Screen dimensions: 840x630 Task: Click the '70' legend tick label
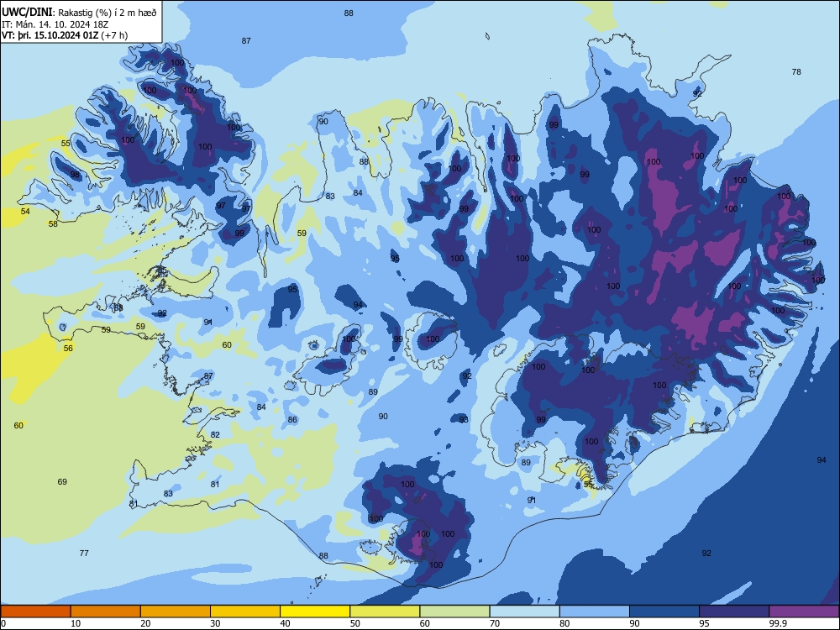[495, 623]
